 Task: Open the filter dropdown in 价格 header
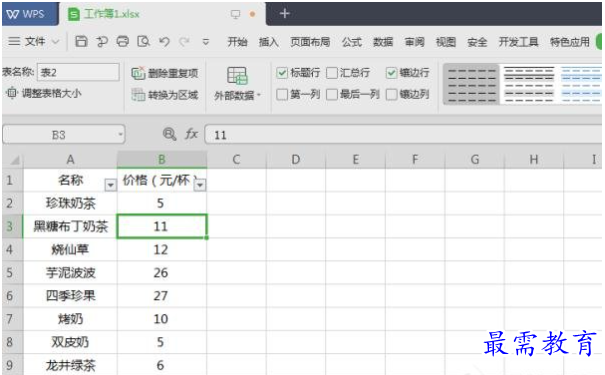click(200, 185)
